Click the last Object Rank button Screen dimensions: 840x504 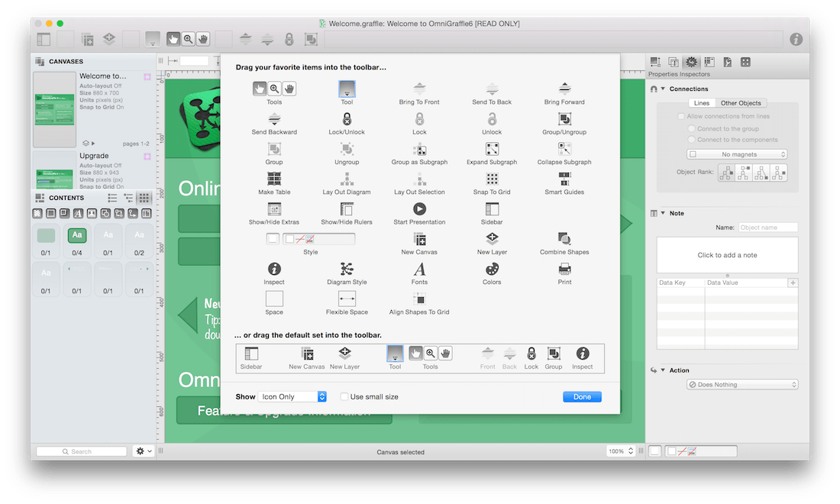[778, 173]
